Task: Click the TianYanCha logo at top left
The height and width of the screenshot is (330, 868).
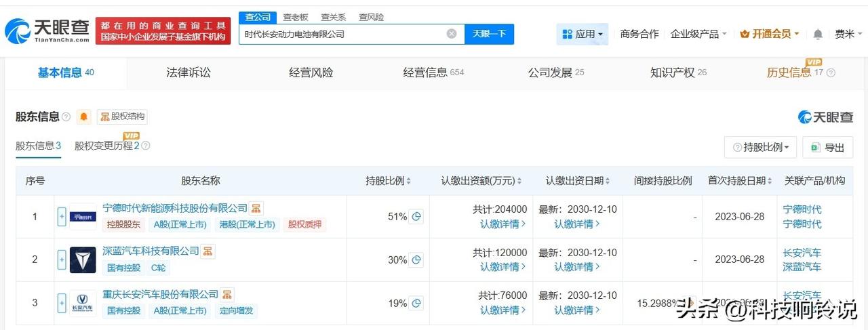Action: (47, 30)
